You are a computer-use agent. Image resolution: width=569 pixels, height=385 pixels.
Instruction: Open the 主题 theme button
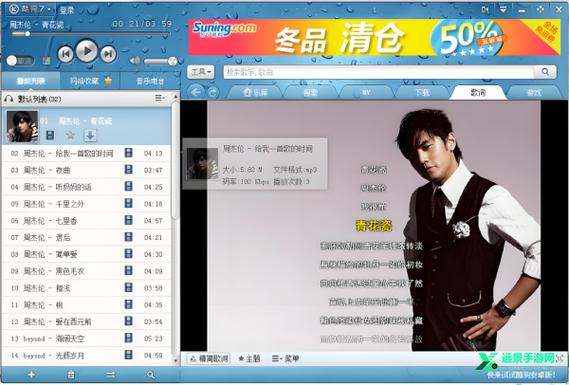pos(249,359)
